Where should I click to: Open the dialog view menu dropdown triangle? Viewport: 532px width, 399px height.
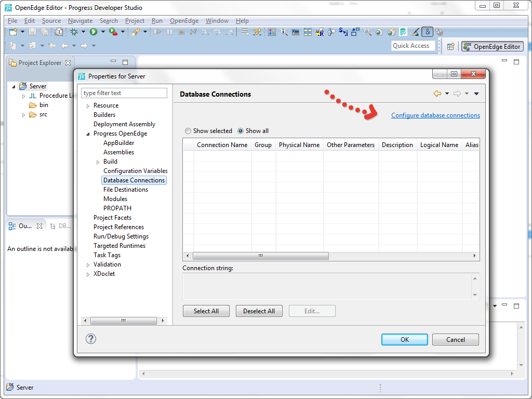click(476, 94)
